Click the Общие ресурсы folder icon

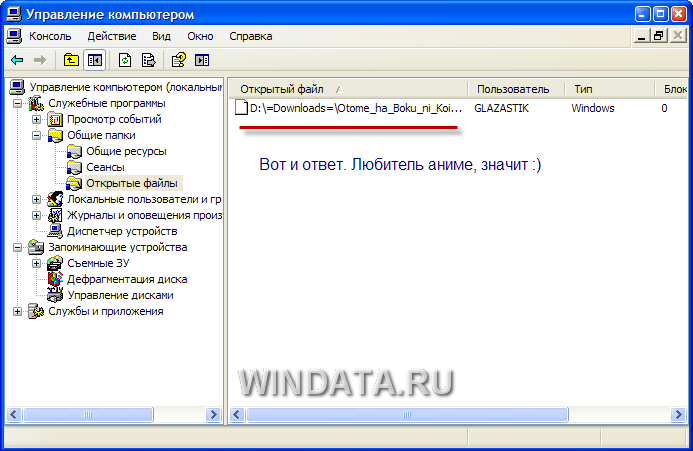(74, 151)
